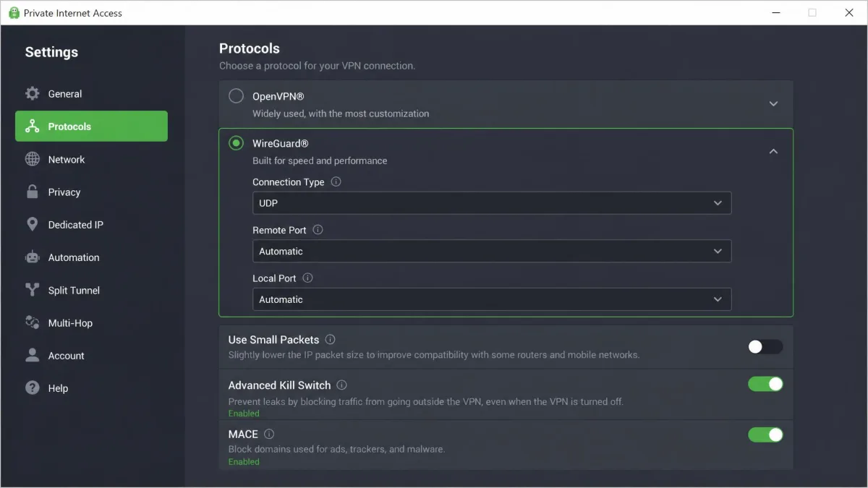Select the OpenVPN radio button

(236, 95)
